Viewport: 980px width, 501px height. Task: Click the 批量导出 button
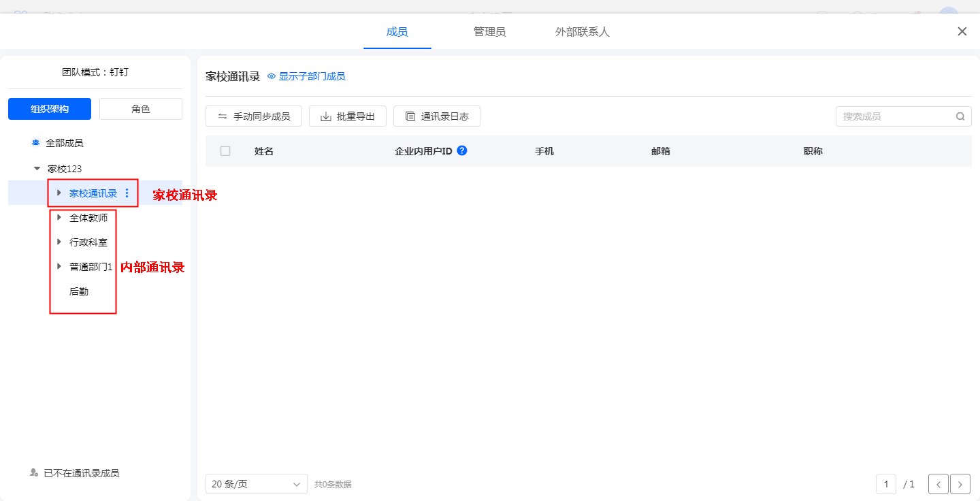pyautogui.click(x=348, y=116)
